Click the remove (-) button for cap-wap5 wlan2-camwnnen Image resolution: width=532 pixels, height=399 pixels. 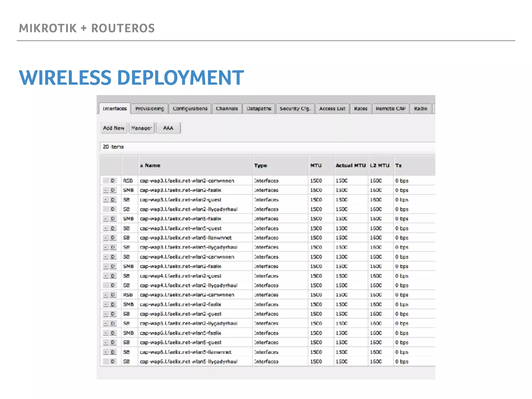tap(105, 295)
